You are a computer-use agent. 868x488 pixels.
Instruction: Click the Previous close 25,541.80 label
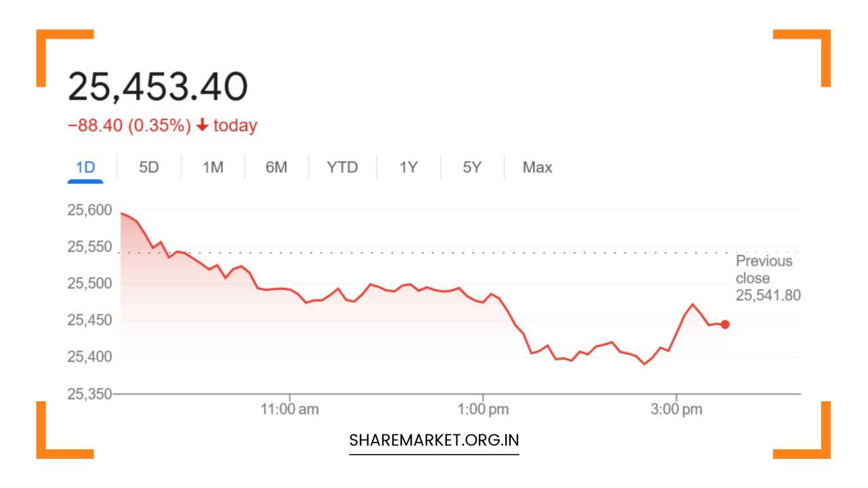tap(766, 278)
